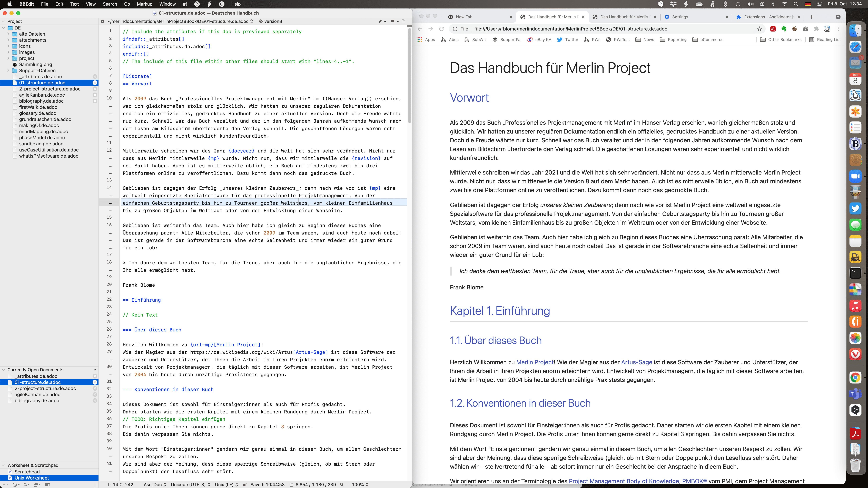Screen dimensions: 868x488
Task: Reload the page in Chrome
Action: [441, 29]
